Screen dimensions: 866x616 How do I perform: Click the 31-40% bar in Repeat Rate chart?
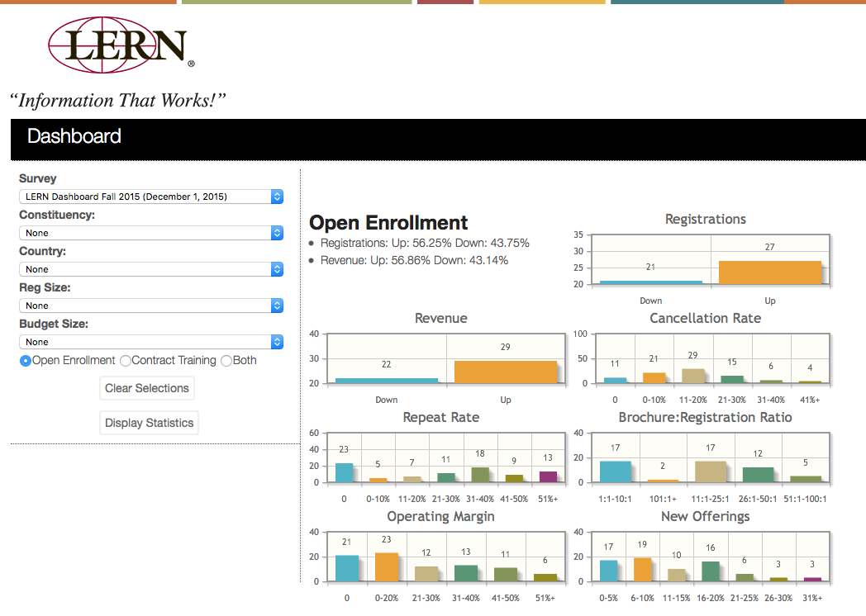pyautogui.click(x=479, y=475)
